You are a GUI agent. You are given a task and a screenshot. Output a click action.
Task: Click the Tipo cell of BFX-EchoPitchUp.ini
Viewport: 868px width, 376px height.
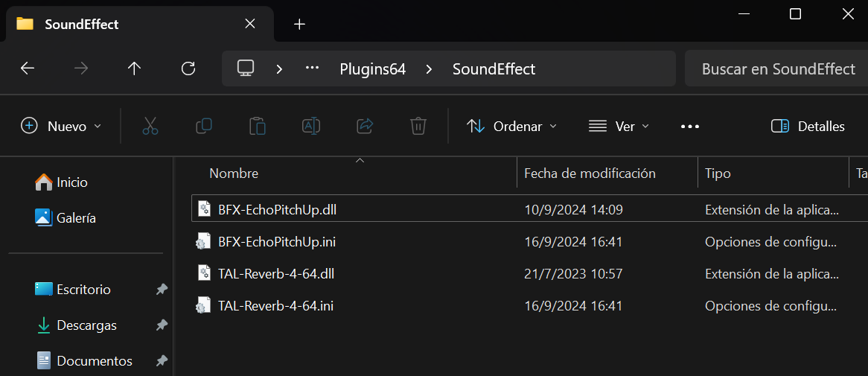[x=770, y=241]
